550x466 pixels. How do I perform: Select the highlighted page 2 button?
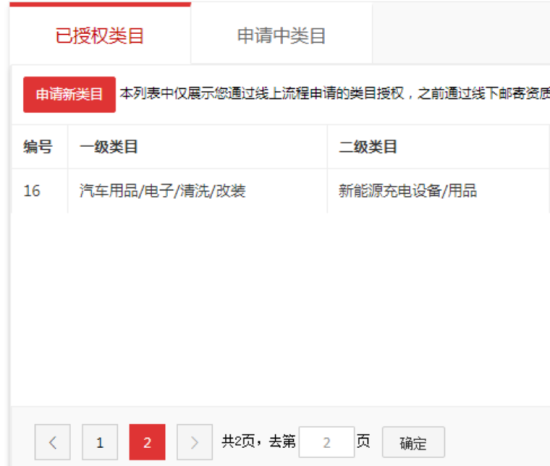click(147, 442)
